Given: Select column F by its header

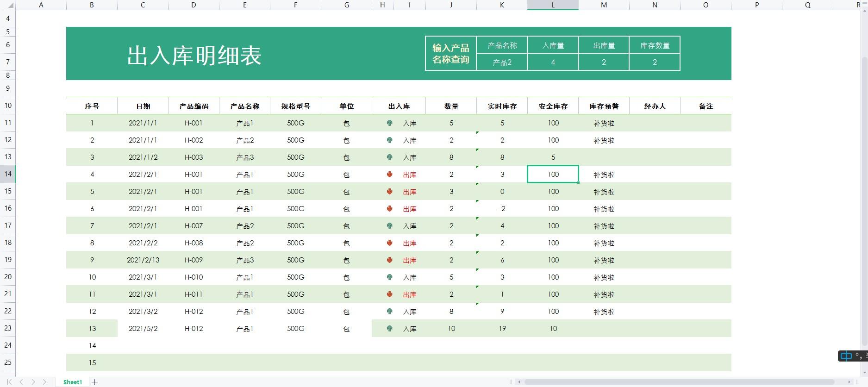Looking at the screenshot, I should coord(295,5).
